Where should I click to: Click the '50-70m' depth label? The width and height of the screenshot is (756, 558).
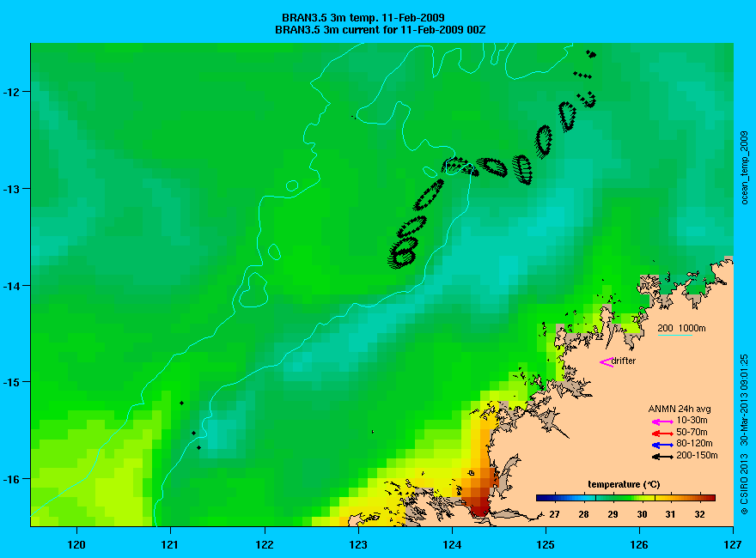[692, 432]
